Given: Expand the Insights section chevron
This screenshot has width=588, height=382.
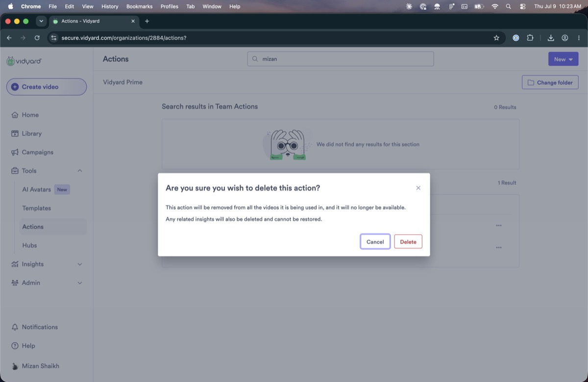Looking at the screenshot, I should [80, 264].
